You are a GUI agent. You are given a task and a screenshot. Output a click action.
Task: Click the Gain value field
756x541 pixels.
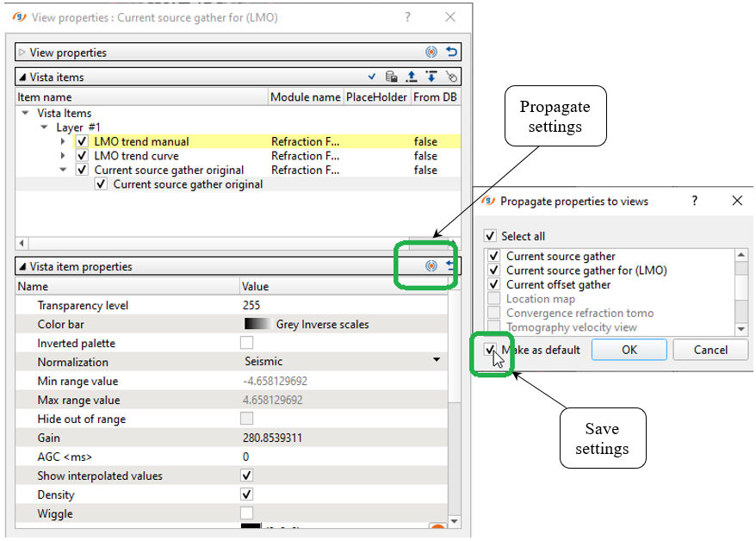(343, 438)
